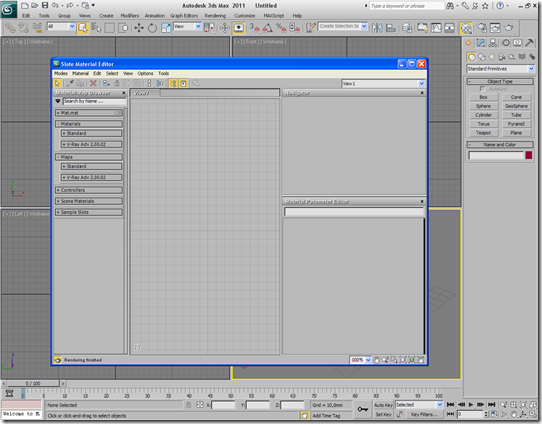
Task: Open the Material Editor from main toolbar
Action: click(x=466, y=28)
